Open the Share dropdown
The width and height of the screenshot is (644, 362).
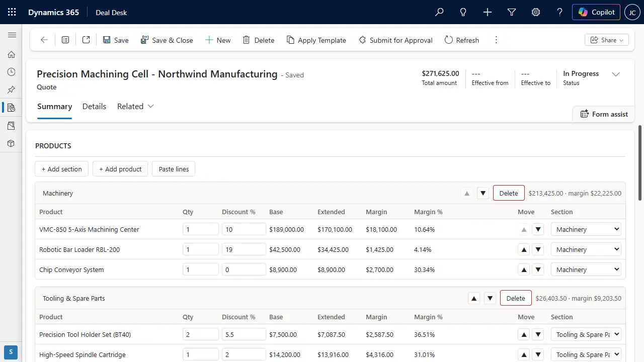pos(607,40)
